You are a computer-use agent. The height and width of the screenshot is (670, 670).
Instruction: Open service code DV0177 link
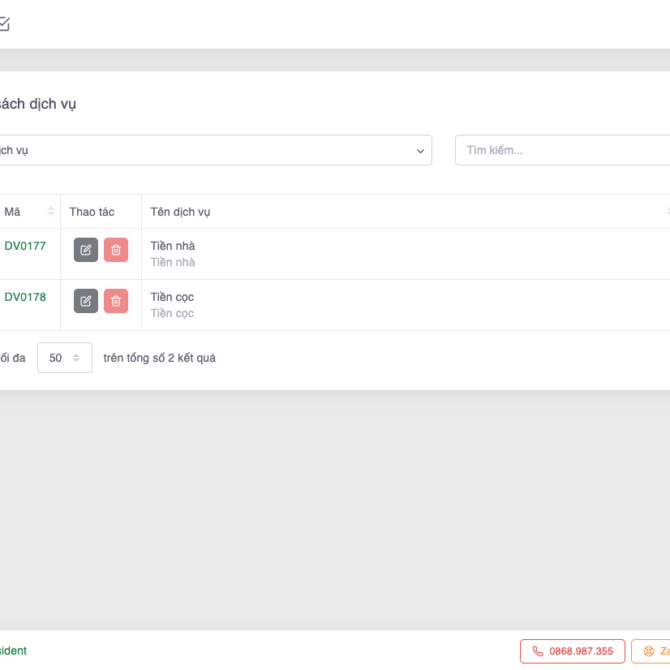(25, 246)
